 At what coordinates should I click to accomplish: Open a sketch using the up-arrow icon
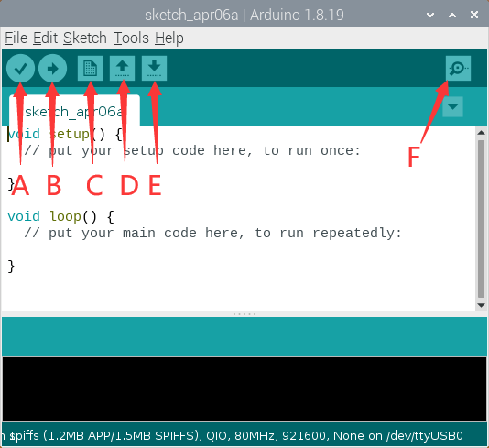(x=123, y=69)
